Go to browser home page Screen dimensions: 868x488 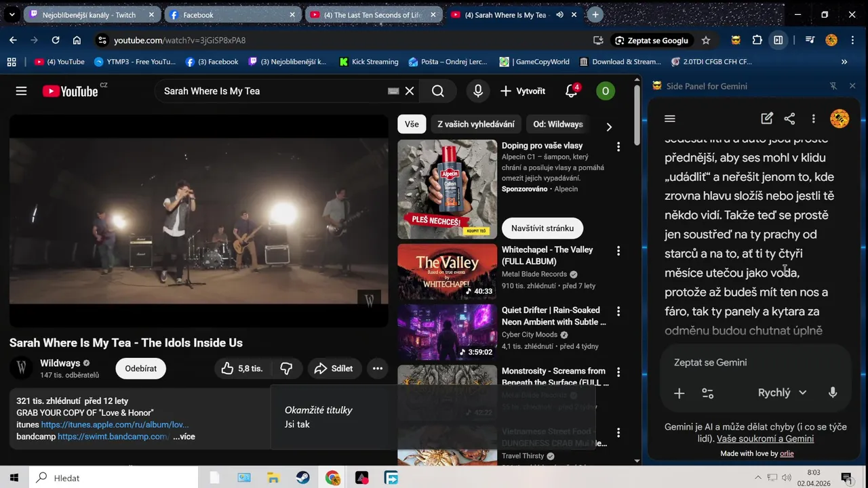pos(77,40)
